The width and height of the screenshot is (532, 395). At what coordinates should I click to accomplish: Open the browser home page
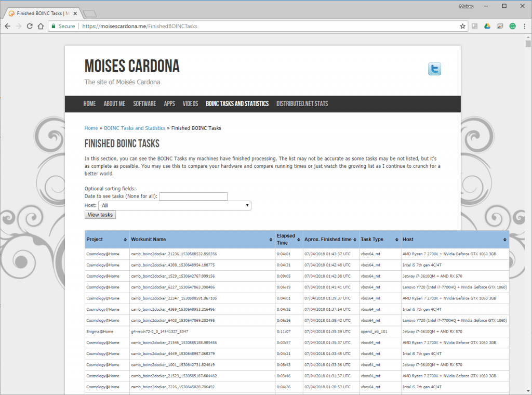[x=41, y=26]
